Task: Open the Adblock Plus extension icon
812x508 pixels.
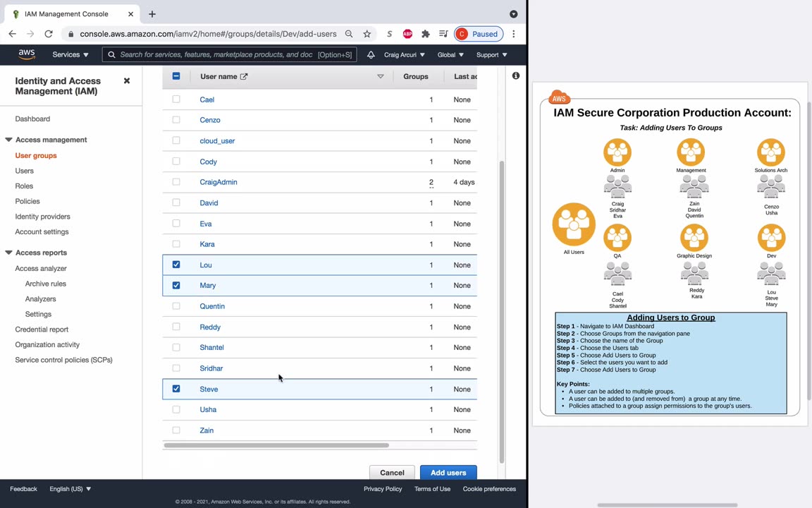Action: (x=407, y=34)
